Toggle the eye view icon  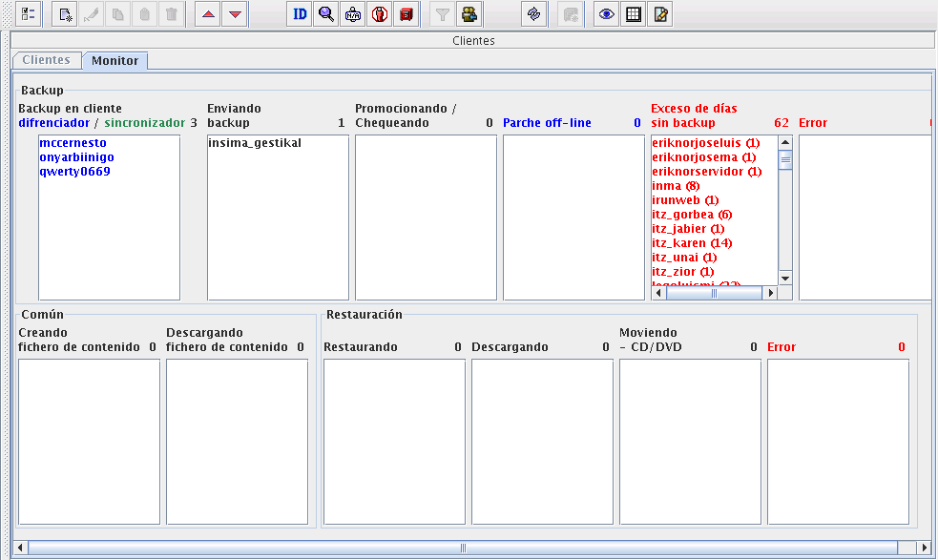tap(607, 14)
